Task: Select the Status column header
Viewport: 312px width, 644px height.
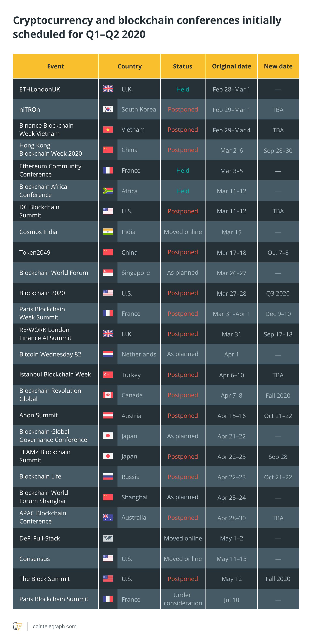Action: 182,66
